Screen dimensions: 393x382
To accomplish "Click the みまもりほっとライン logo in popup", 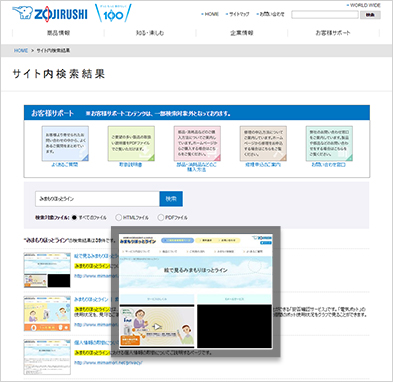I will pyautogui.click(x=138, y=240).
